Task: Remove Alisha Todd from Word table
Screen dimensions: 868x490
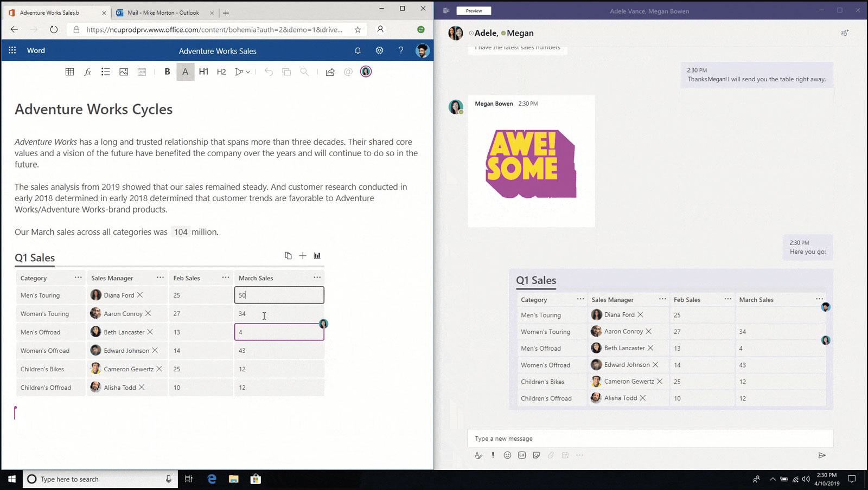Action: (142, 387)
